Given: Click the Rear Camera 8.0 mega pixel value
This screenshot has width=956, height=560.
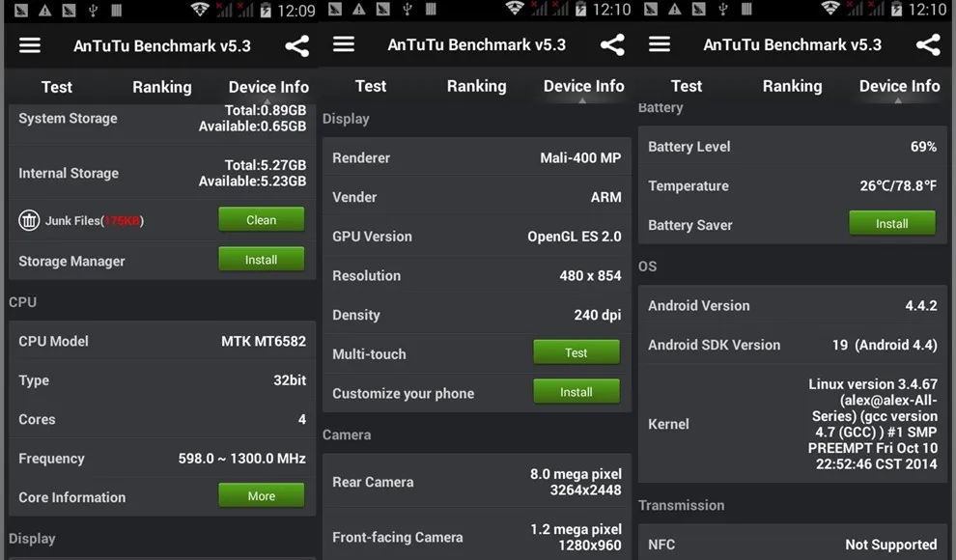Looking at the screenshot, I should pyautogui.click(x=576, y=482).
